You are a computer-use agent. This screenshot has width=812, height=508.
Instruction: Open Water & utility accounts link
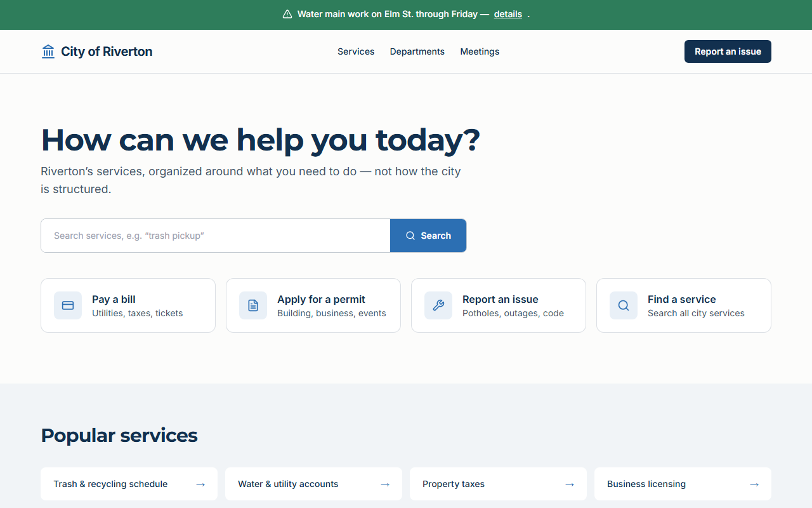(313, 484)
